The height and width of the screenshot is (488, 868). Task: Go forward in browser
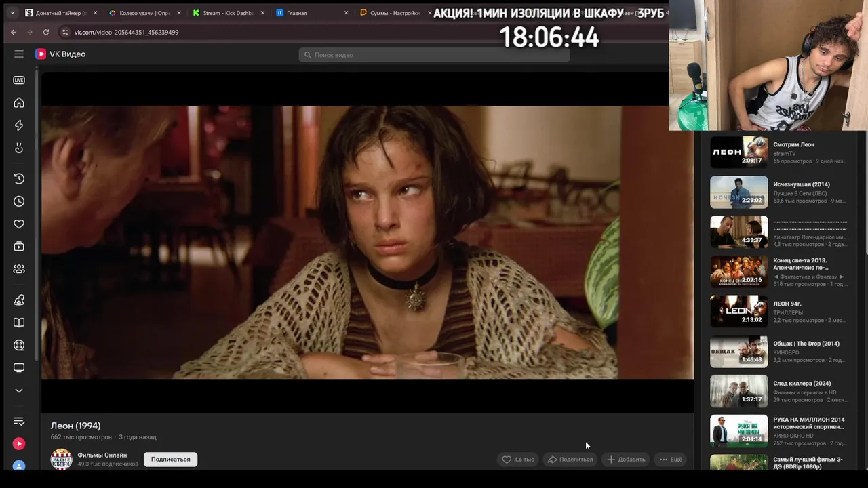pos(30,32)
